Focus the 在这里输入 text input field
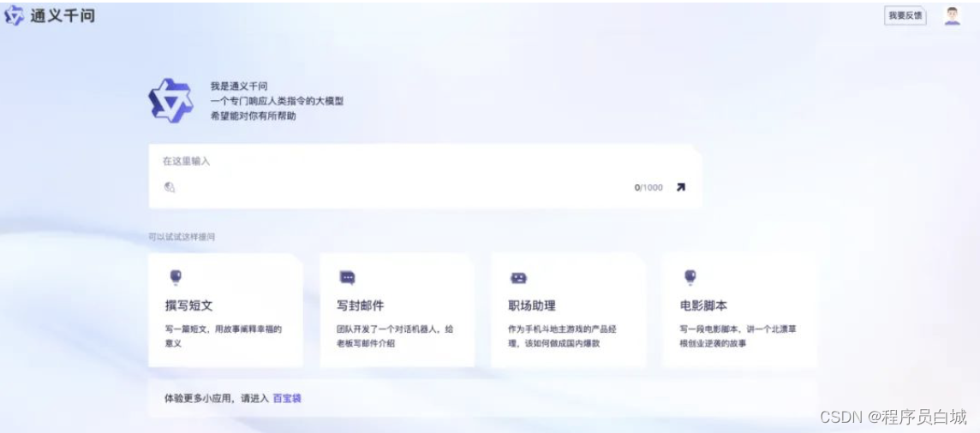 (425, 176)
